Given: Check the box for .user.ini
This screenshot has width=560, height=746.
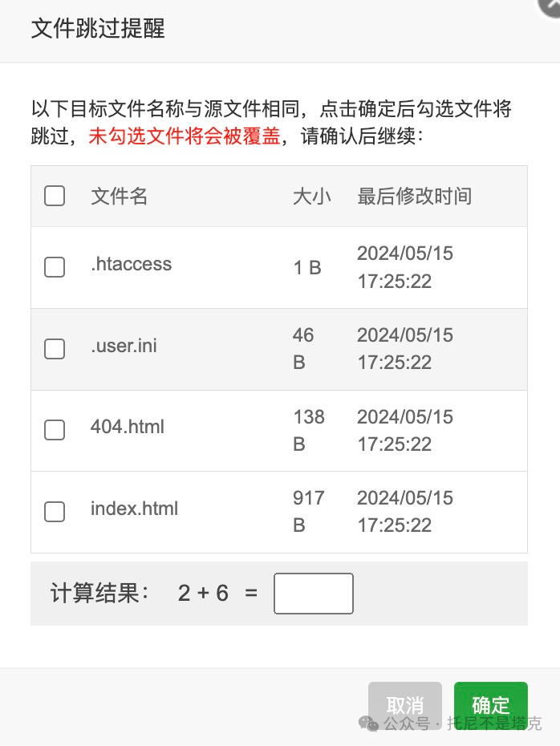Looking at the screenshot, I should (x=55, y=349).
